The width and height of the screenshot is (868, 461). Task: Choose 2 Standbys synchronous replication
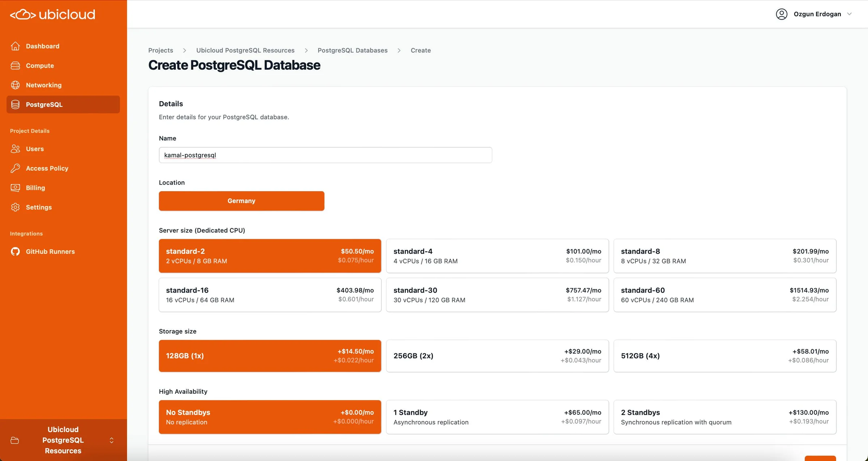click(x=725, y=417)
